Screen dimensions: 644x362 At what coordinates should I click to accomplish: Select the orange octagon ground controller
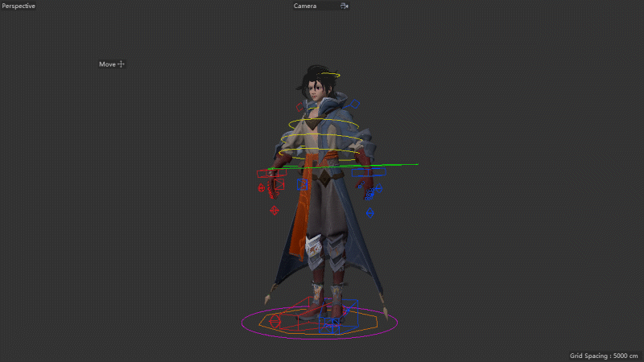tap(318, 323)
